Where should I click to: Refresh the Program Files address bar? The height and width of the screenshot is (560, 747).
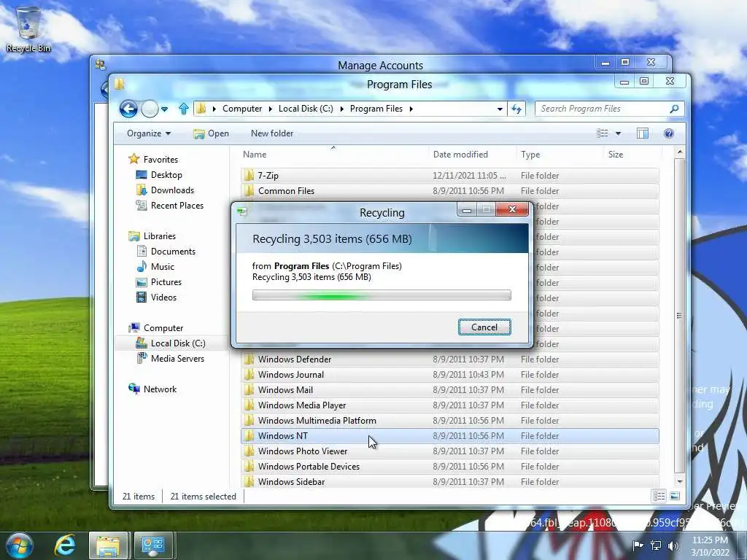tap(516, 109)
